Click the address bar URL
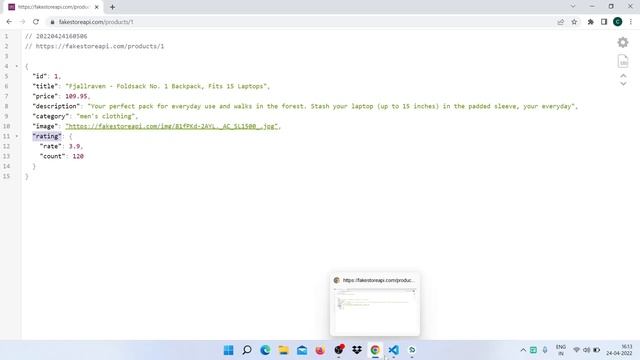Image resolution: width=640 pixels, height=360 pixels. tap(96, 22)
